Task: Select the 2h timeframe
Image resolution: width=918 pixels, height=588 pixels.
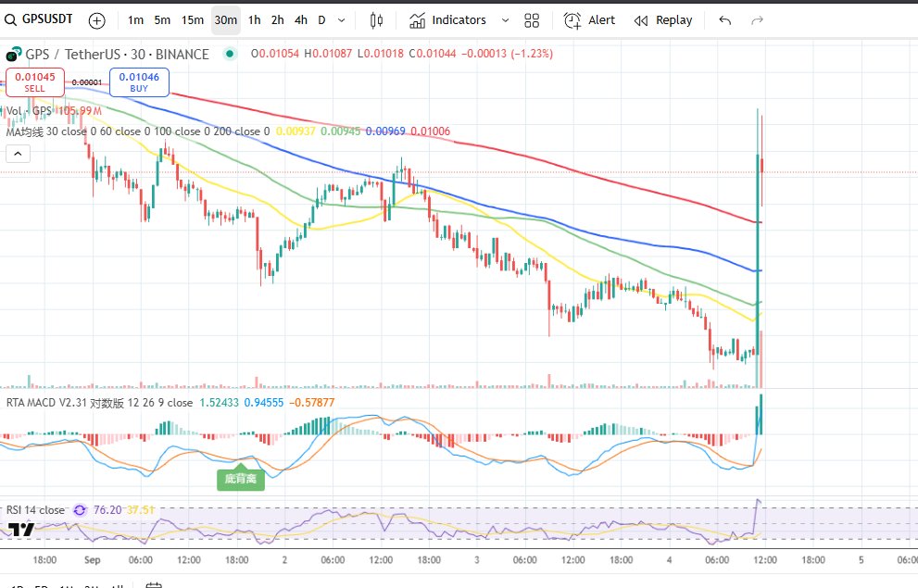Action: 278,20
